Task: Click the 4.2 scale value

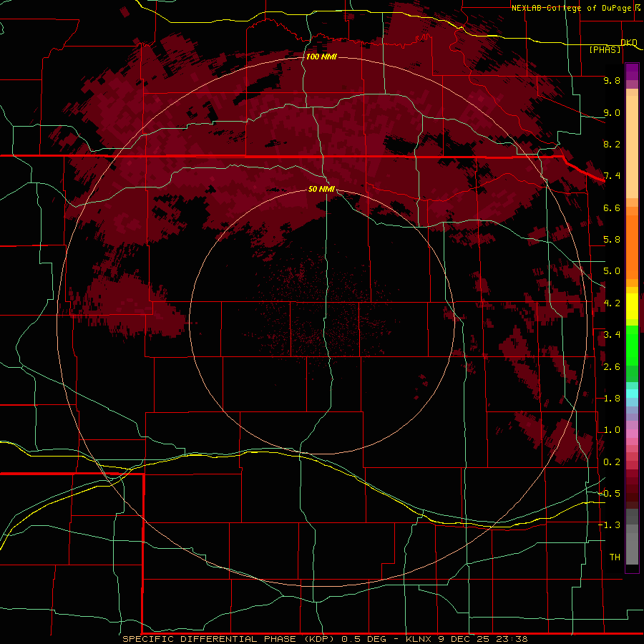Action: click(612, 303)
